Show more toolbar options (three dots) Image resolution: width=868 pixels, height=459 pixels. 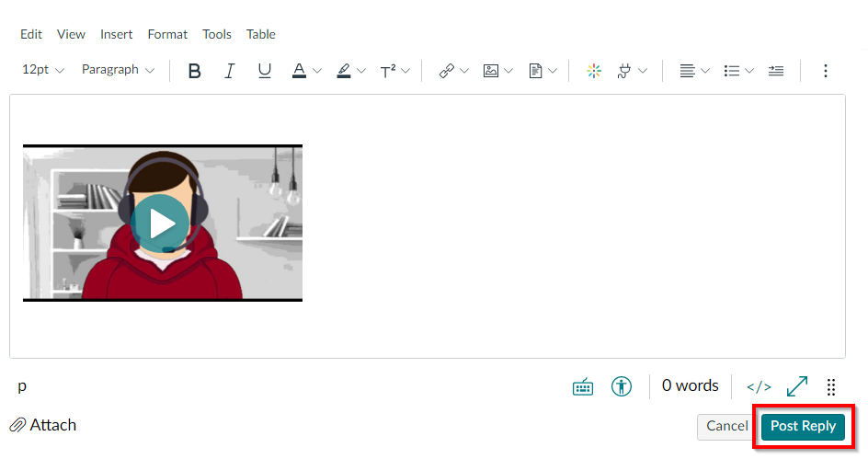point(826,71)
